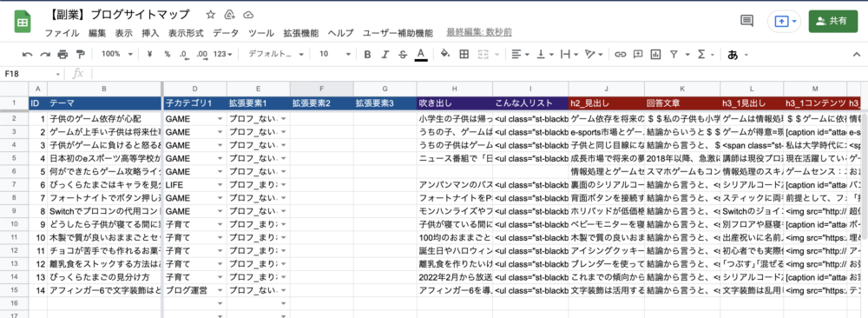868x318 pixels.
Task: Open the comment history icon
Action: coord(746,21)
